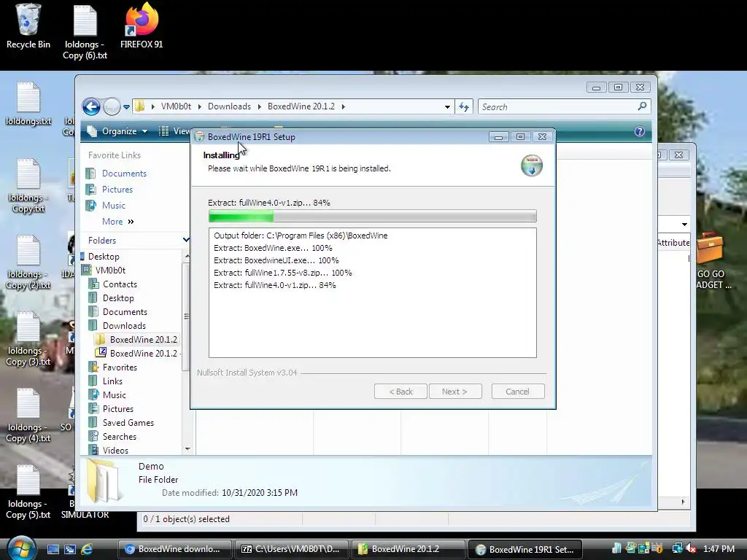The width and height of the screenshot is (747, 560).
Task: Expand arrow after Downloads in breadcrumb
Action: 259,106
